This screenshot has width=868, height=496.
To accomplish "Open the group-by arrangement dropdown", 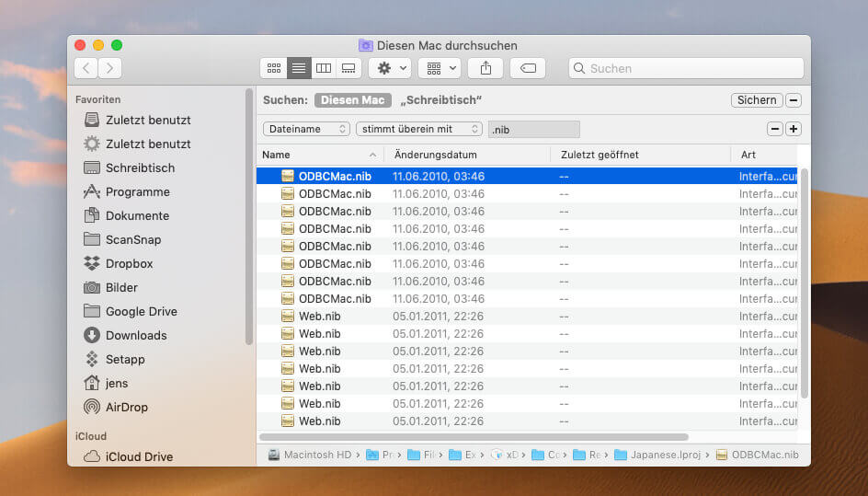I will (x=440, y=68).
